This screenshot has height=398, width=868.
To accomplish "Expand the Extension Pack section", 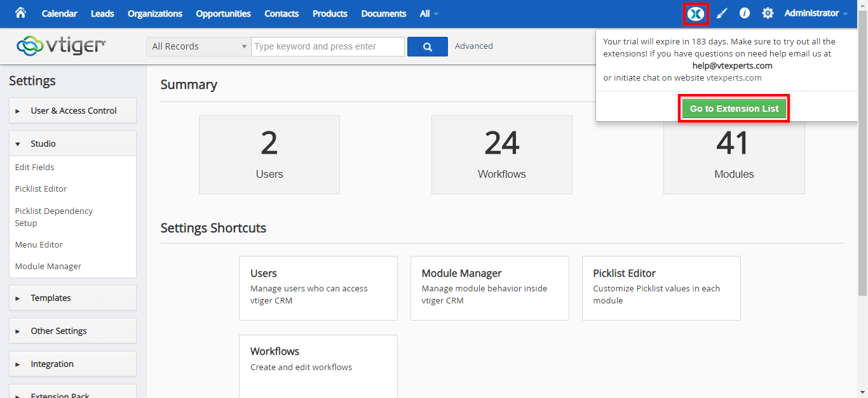I will pos(72,392).
